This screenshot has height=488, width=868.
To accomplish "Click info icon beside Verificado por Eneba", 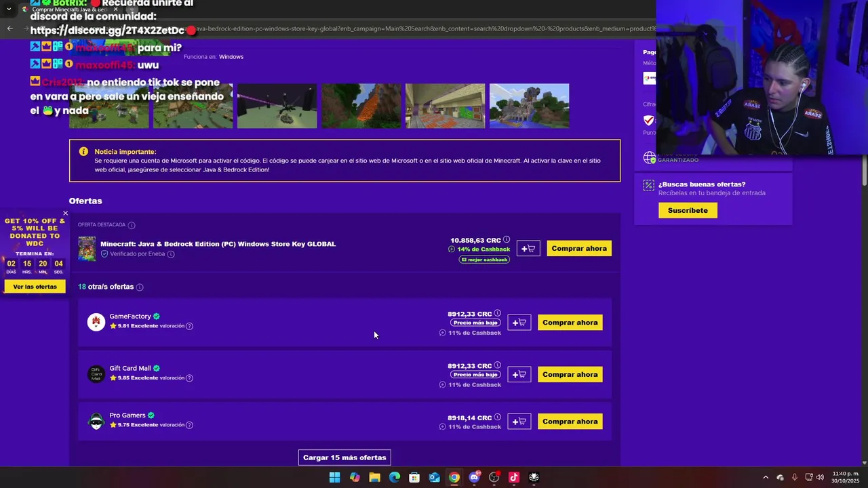I will [x=171, y=254].
